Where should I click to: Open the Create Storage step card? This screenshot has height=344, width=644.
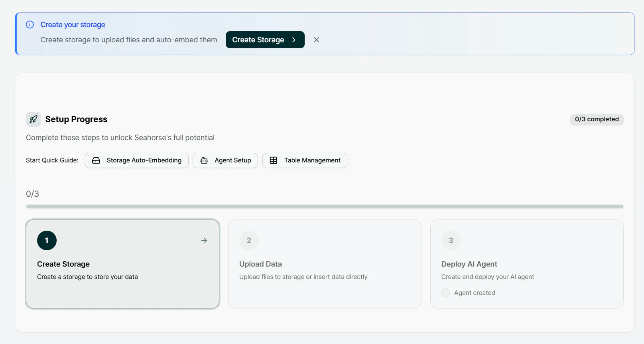[x=123, y=264]
